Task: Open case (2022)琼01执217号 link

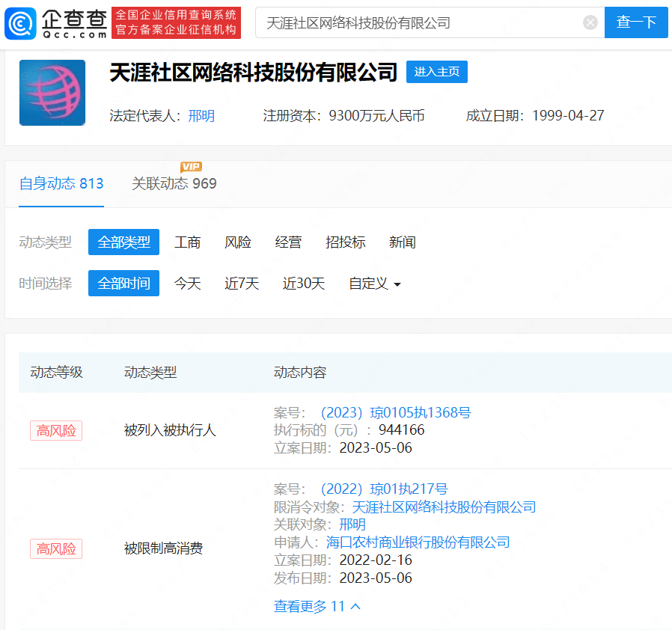Action: pyautogui.click(x=383, y=489)
